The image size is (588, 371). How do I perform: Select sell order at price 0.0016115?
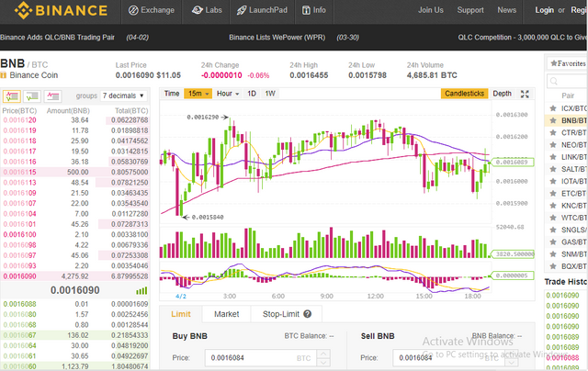[75, 172]
